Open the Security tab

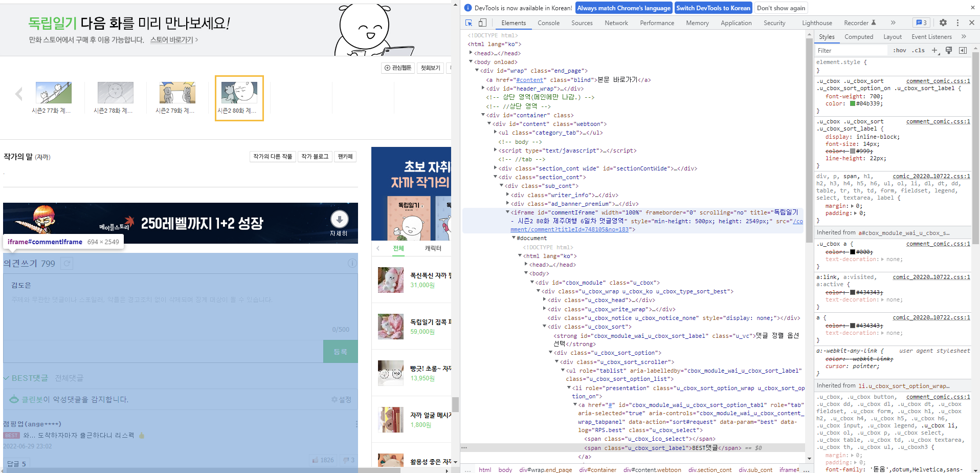(x=774, y=23)
